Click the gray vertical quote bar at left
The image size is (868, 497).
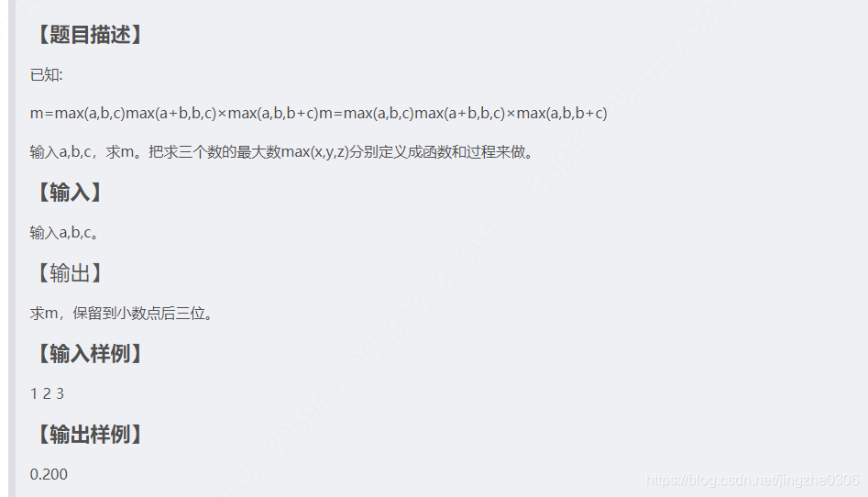point(12,248)
